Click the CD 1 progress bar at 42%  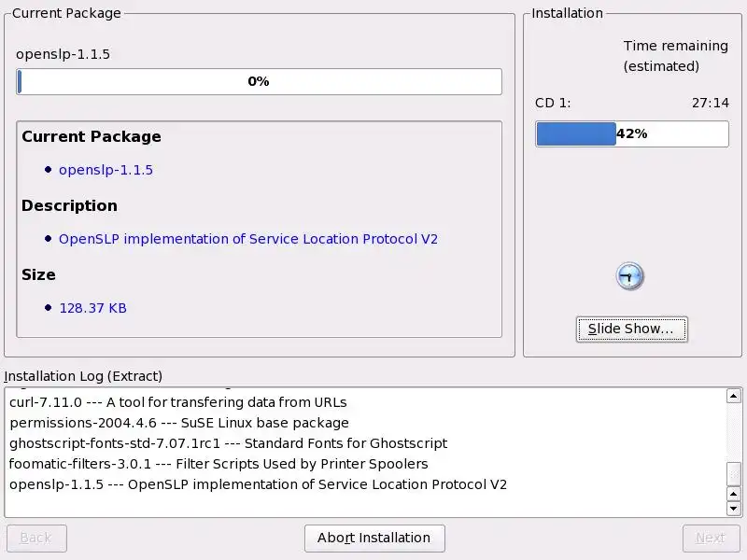[631, 133]
